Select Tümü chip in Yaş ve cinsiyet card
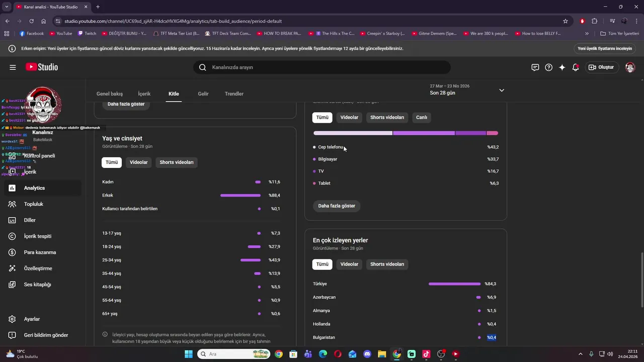The height and width of the screenshot is (362, 644). (x=112, y=162)
